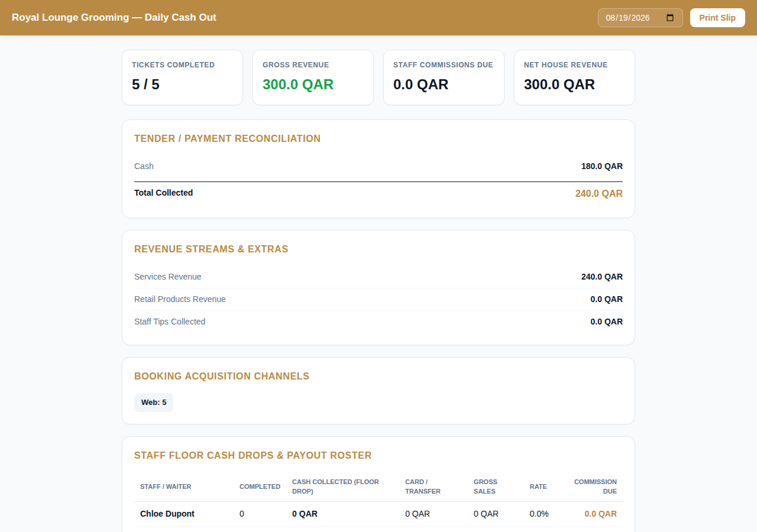This screenshot has width=757, height=532.
Task: Click the Rate column header
Action: (x=538, y=486)
